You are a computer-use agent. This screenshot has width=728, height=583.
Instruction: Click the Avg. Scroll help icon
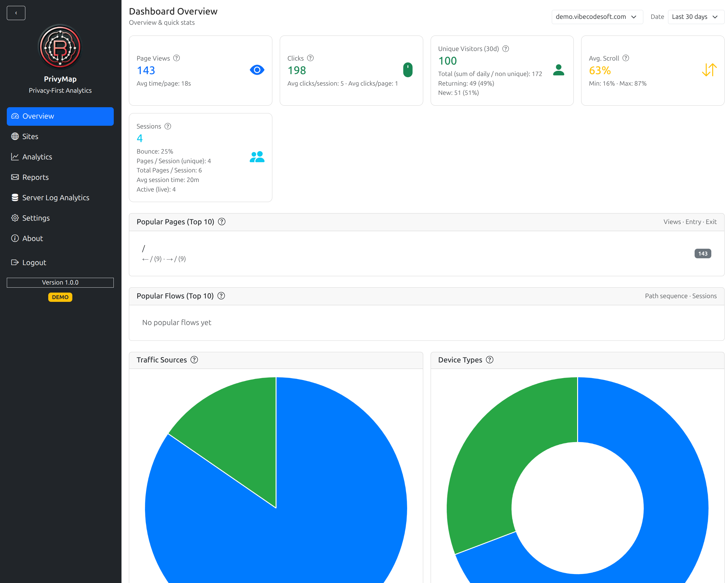(x=626, y=58)
